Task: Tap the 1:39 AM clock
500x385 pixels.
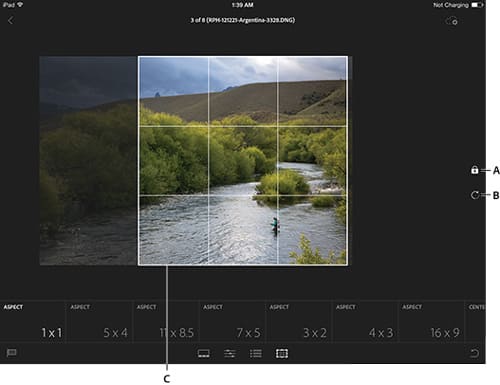Action: (x=243, y=5)
